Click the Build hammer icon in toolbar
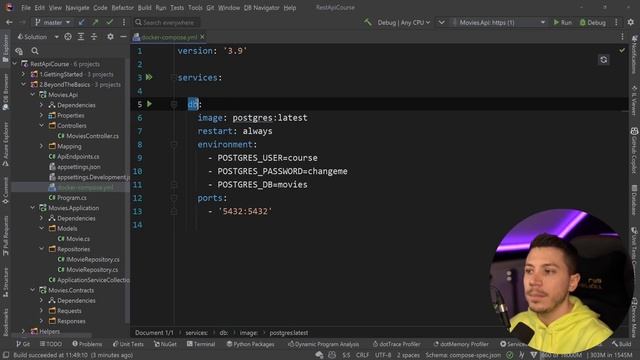Viewport: 640px width, 360px height. 368,22
